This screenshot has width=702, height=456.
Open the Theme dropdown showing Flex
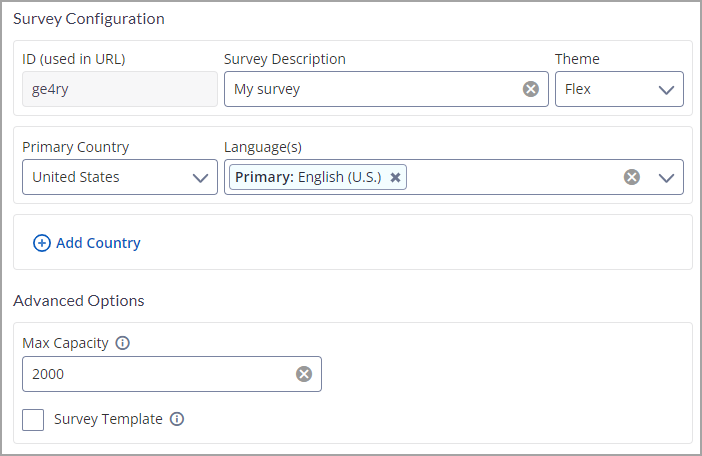point(619,89)
